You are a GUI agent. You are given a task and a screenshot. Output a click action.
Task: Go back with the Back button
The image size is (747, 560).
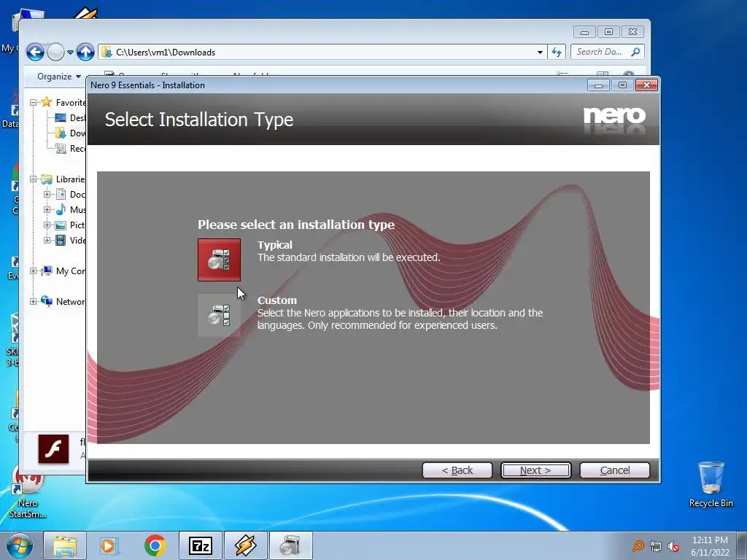457,470
